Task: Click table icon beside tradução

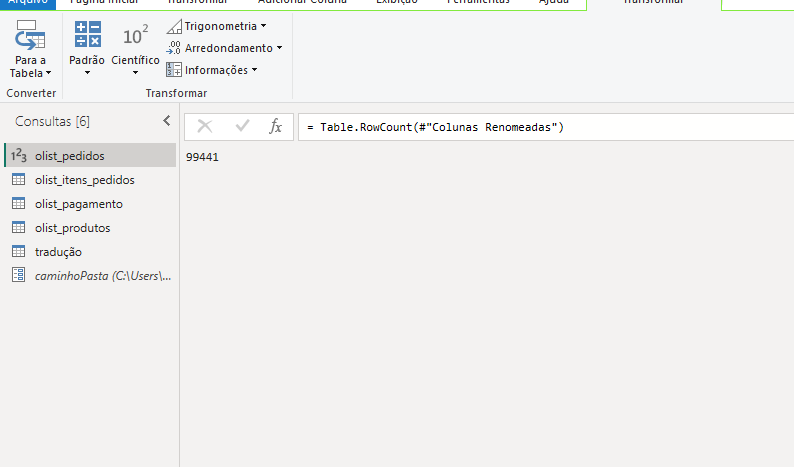Action: [19, 251]
